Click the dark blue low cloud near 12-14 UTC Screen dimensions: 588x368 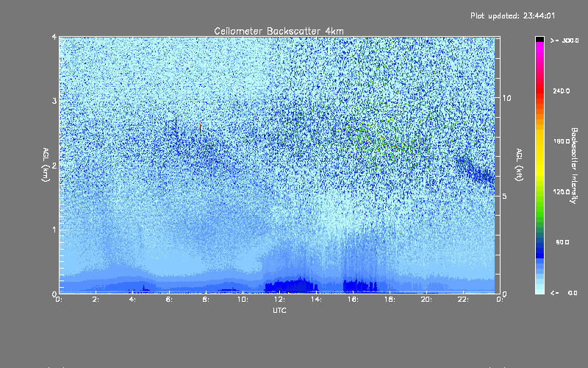291,286
